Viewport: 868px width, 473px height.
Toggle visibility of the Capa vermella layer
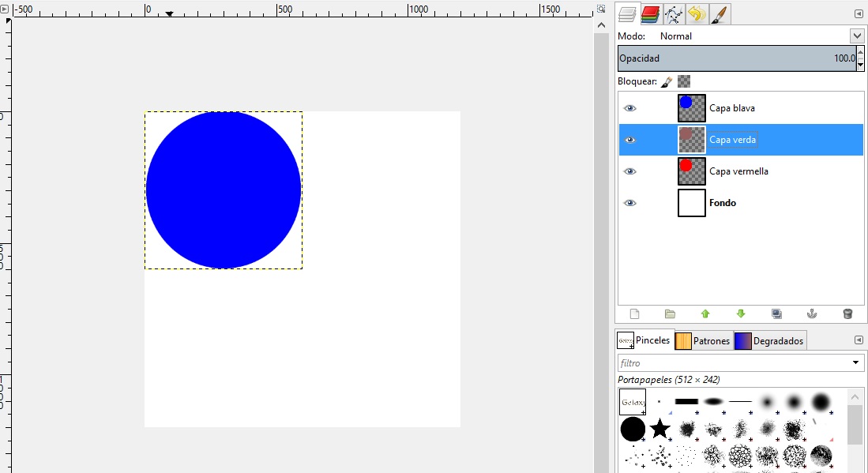pos(629,171)
